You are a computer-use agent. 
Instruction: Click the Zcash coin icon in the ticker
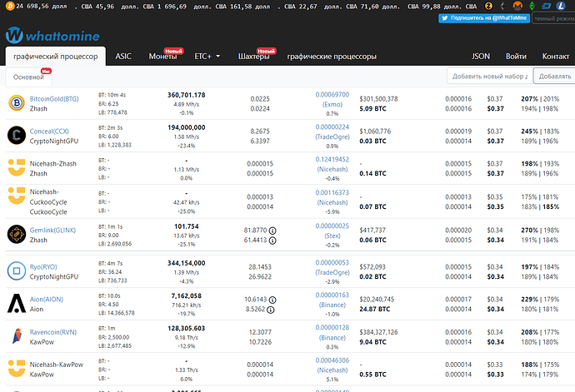pyautogui.click(x=488, y=6)
